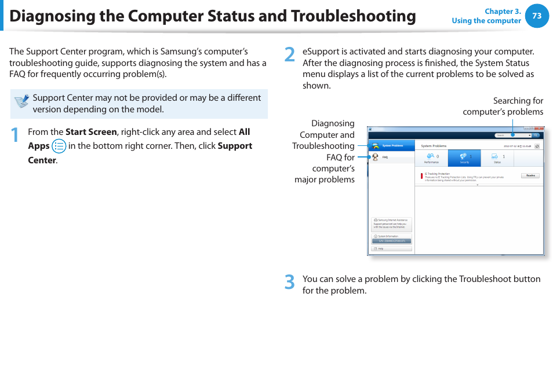Click the magnifier search button
Screen dimensions: 553x392
click(x=536, y=135)
